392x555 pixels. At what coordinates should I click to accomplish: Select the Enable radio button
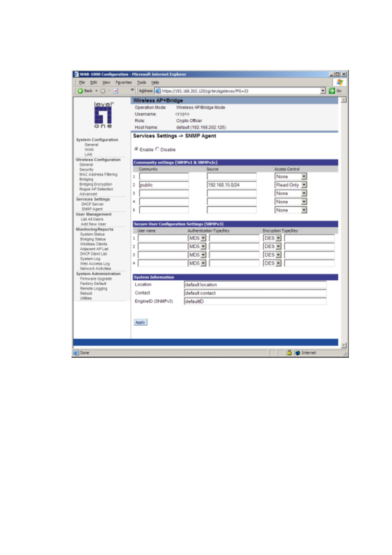click(x=136, y=149)
